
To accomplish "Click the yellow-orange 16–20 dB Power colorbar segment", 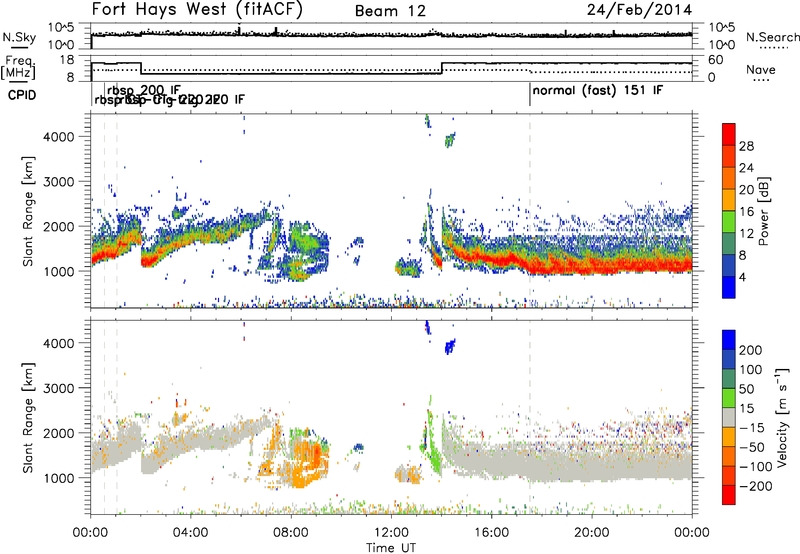I will pos(729,200).
